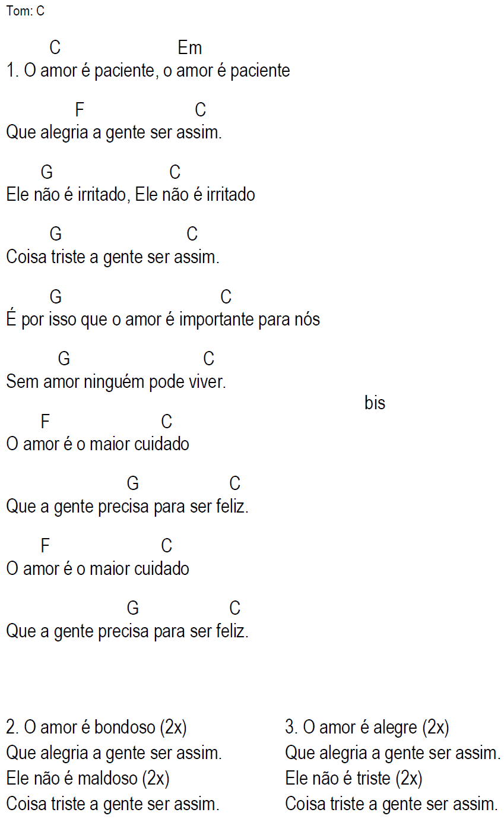Select verse heading "3. O amor é alegre (2x)"
Viewport: 504px width, 822px height.
367,727
